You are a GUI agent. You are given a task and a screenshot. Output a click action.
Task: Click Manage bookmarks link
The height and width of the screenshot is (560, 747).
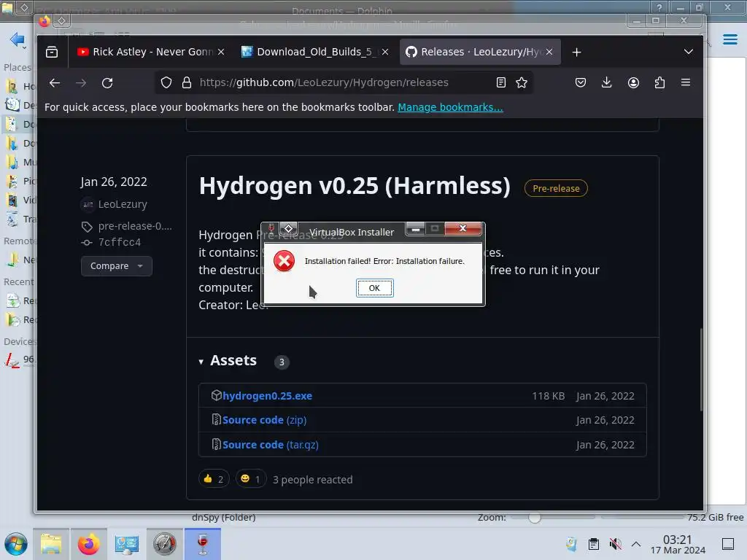click(450, 107)
